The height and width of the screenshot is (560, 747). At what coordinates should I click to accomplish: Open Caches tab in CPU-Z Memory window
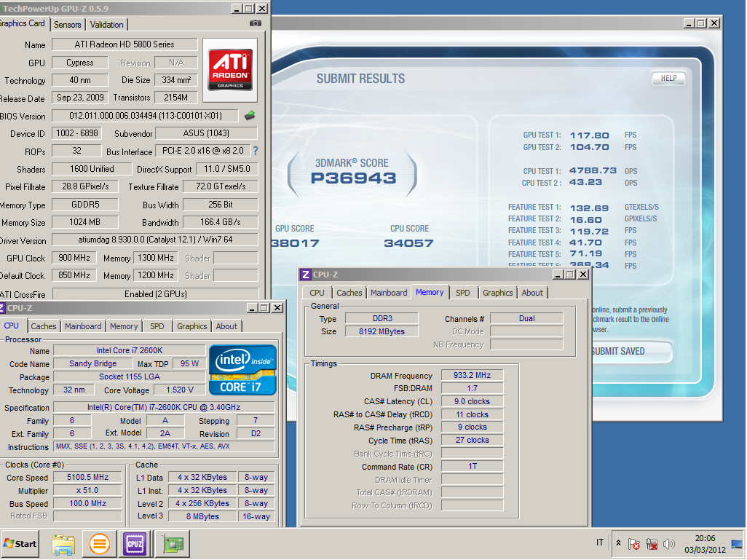(x=349, y=293)
